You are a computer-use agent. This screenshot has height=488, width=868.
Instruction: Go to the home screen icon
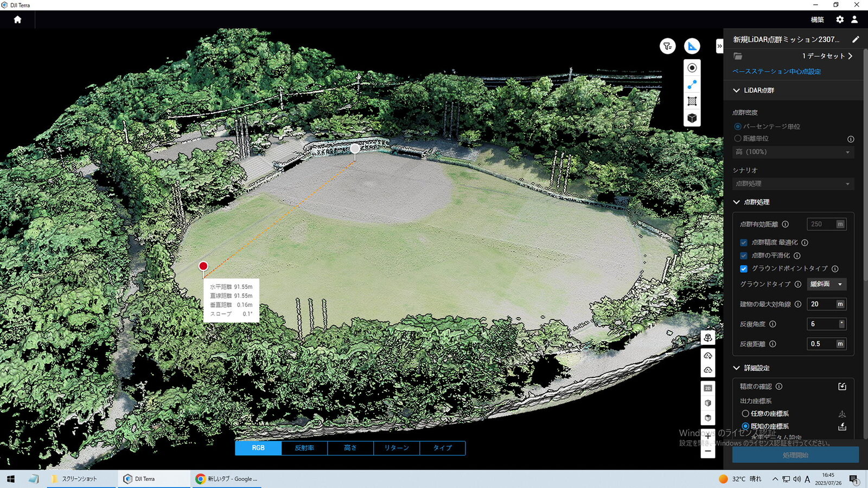[17, 20]
